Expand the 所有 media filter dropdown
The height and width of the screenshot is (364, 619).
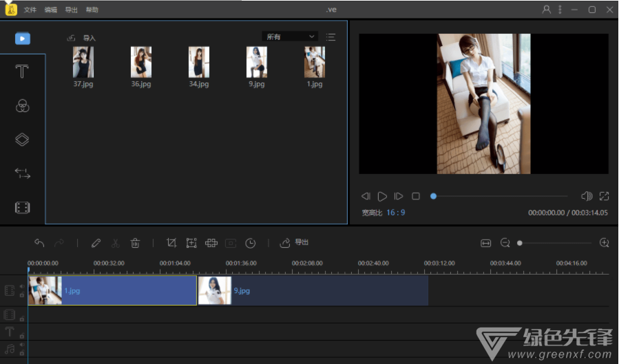coord(290,36)
